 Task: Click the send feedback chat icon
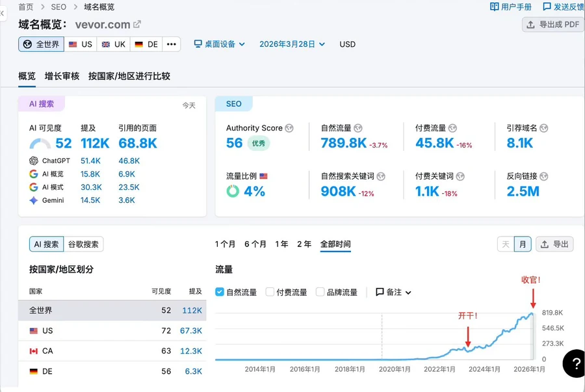[x=547, y=7]
